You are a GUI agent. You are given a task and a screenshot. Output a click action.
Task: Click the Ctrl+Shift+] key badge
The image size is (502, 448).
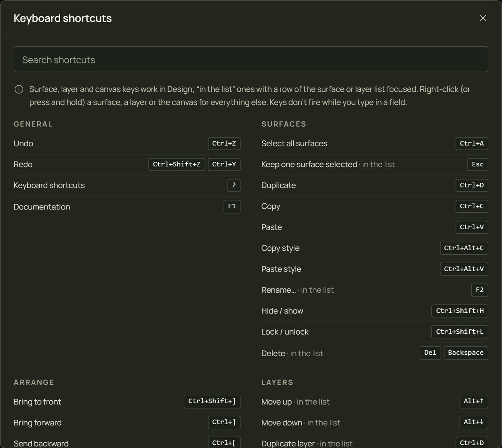[x=212, y=401]
